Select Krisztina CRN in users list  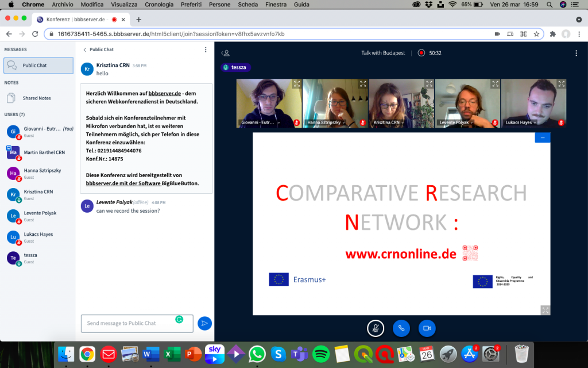38,194
